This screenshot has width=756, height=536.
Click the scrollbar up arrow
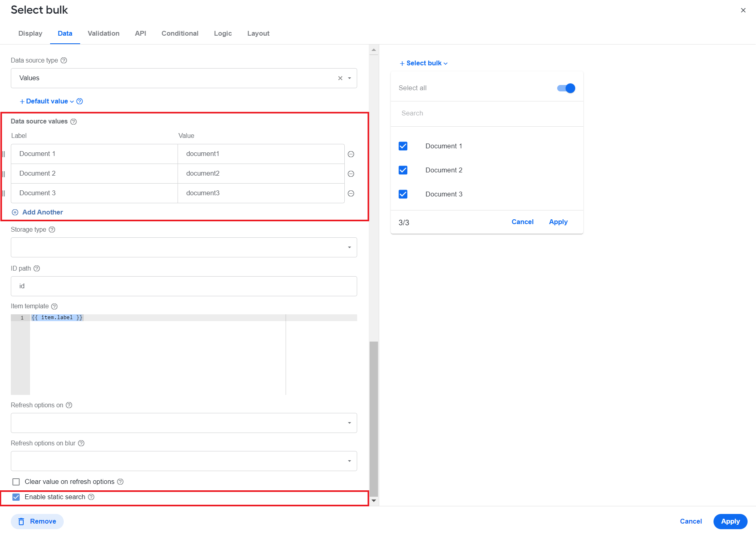(x=374, y=50)
